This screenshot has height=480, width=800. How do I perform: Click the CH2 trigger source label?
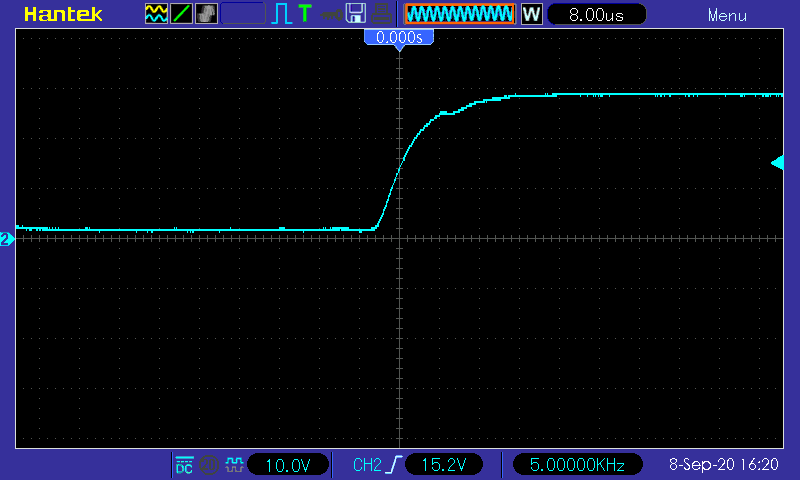point(367,465)
